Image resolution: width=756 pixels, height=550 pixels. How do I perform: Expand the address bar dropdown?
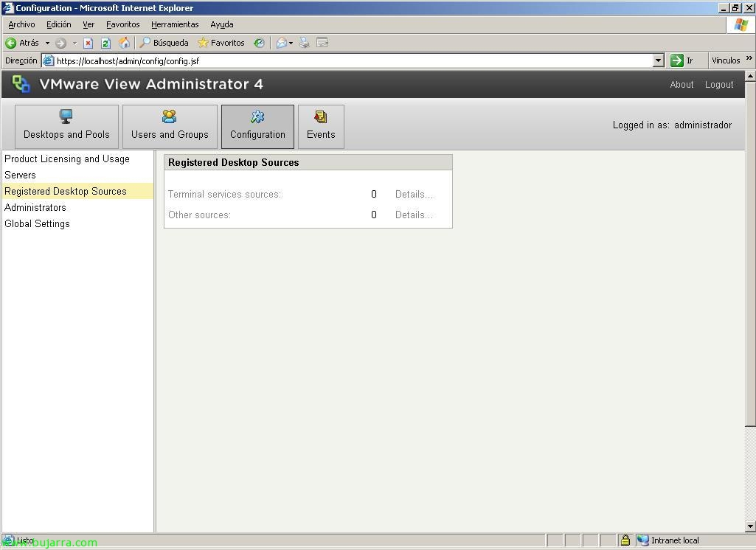pos(659,60)
